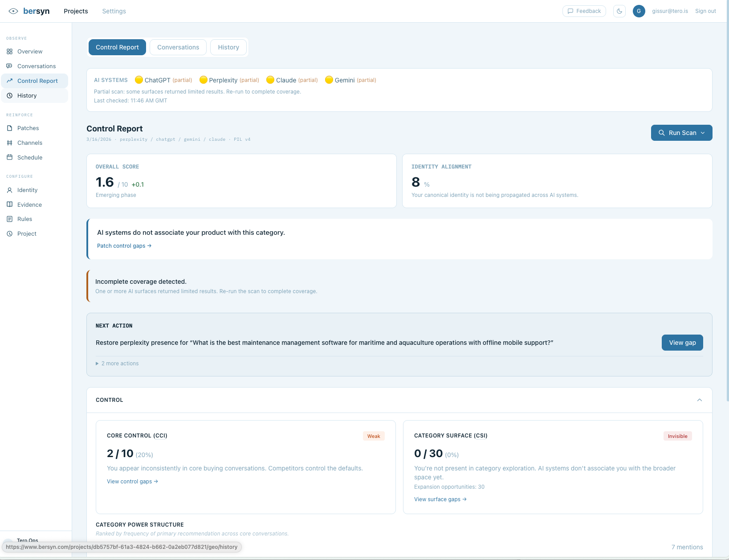Click the Perplexity yellow status indicator

point(204,80)
